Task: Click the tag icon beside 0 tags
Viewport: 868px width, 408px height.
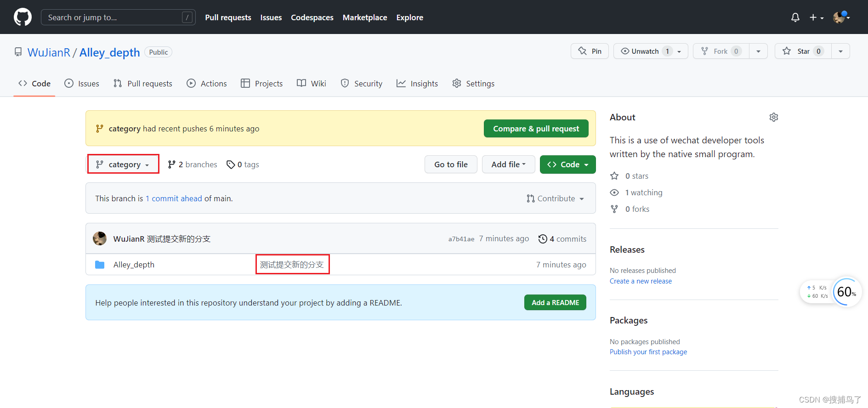Action: tap(231, 164)
